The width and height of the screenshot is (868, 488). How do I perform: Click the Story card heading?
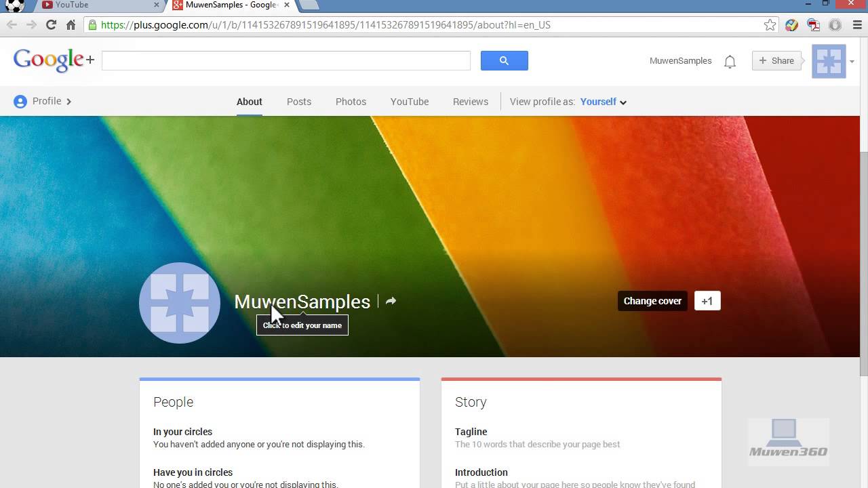(471, 402)
